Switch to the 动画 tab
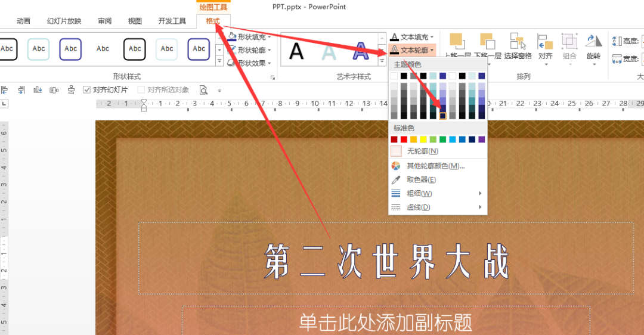The width and height of the screenshot is (644, 335). coord(23,21)
